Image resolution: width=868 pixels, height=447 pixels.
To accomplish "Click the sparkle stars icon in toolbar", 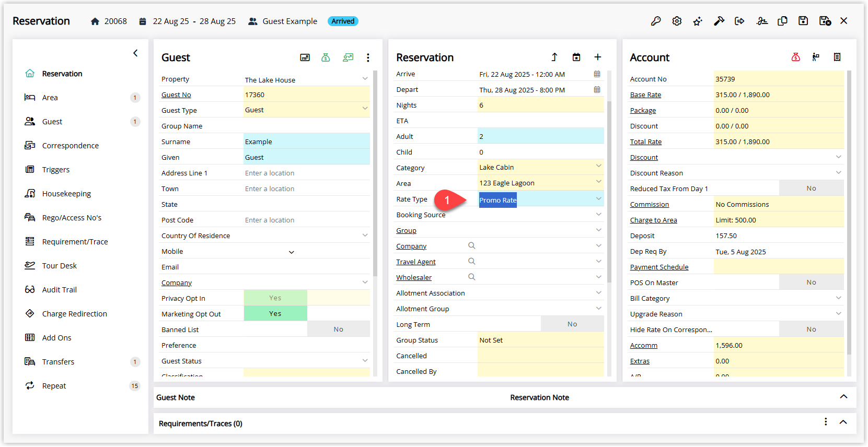I will 698,21.
